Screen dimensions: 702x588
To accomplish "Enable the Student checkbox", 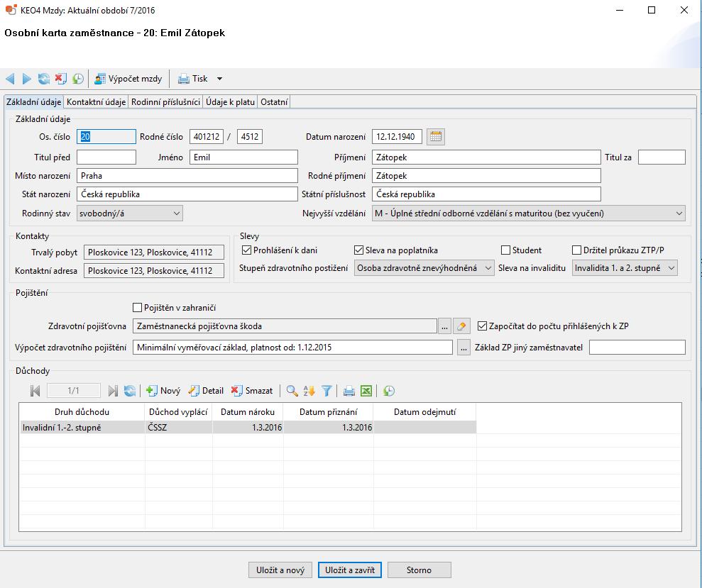I will pos(505,250).
